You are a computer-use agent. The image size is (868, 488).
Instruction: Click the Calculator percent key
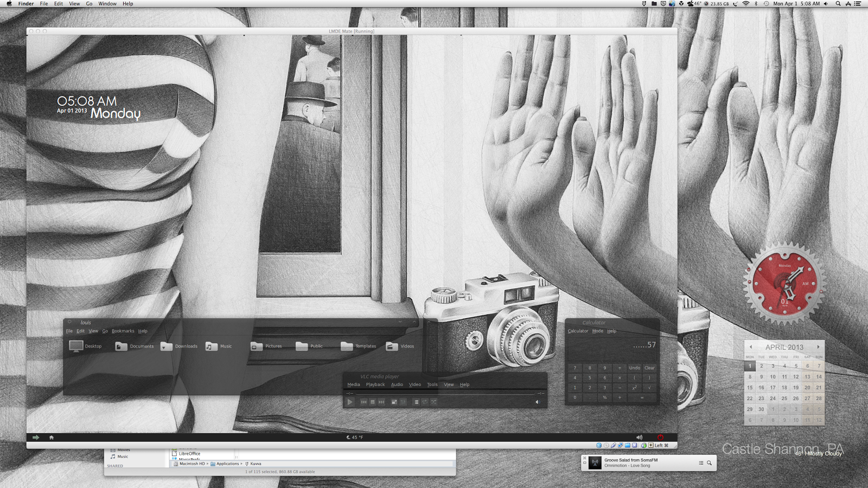(x=605, y=397)
